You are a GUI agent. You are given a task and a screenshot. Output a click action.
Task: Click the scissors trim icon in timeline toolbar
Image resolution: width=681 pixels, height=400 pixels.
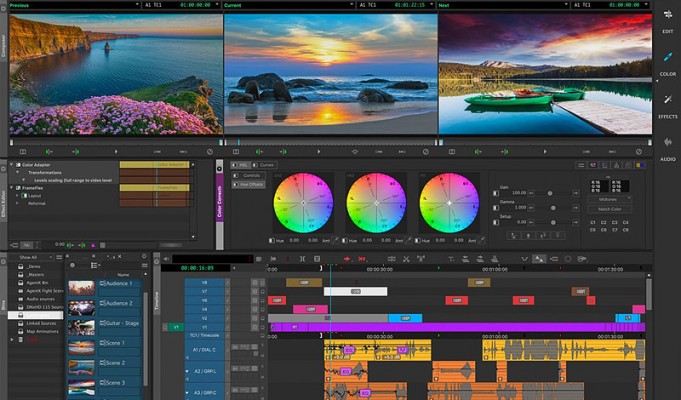[x=406, y=259]
